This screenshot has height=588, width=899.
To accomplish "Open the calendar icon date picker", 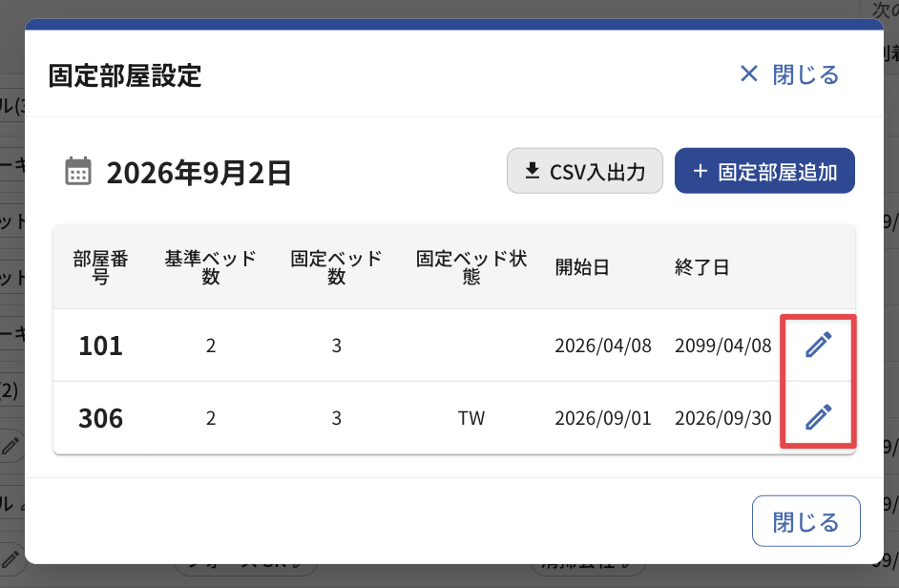I will point(78,172).
